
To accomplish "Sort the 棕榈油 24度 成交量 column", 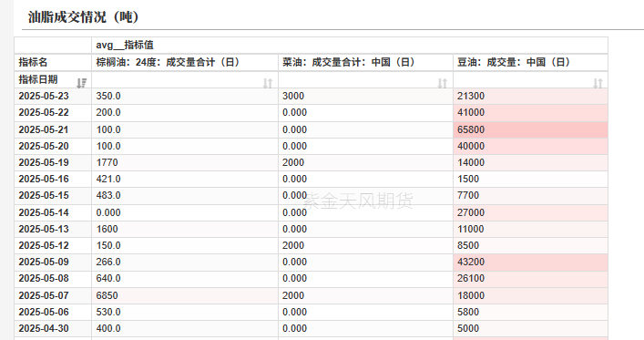I will (x=268, y=83).
